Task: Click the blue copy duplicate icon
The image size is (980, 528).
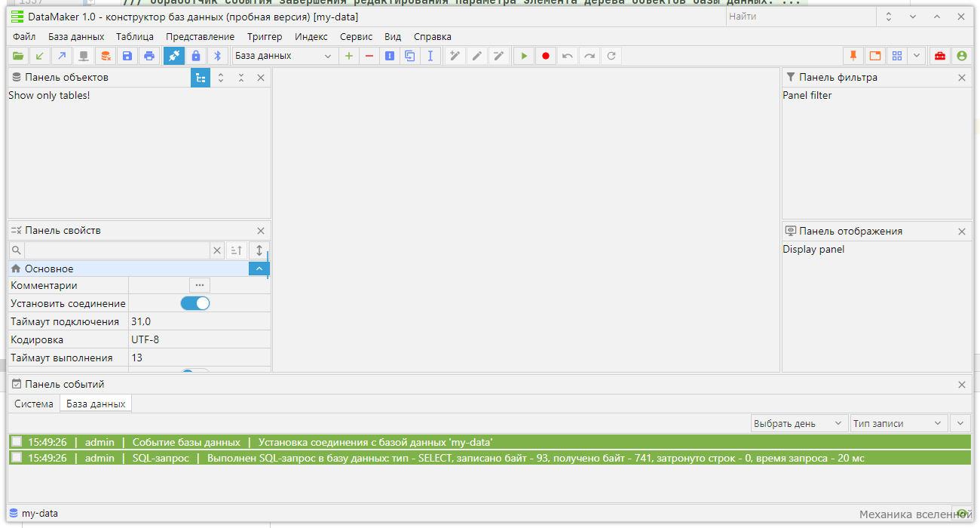Action: pos(409,56)
